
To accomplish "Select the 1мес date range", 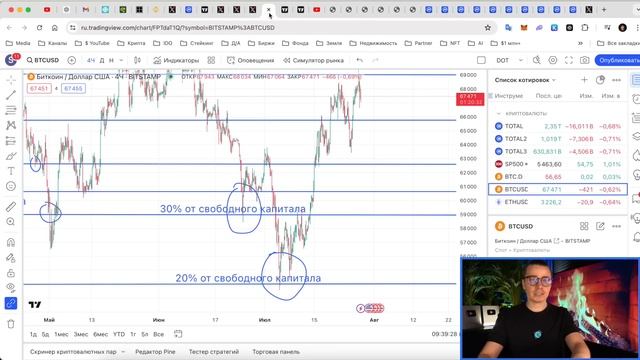I will pos(61,334).
